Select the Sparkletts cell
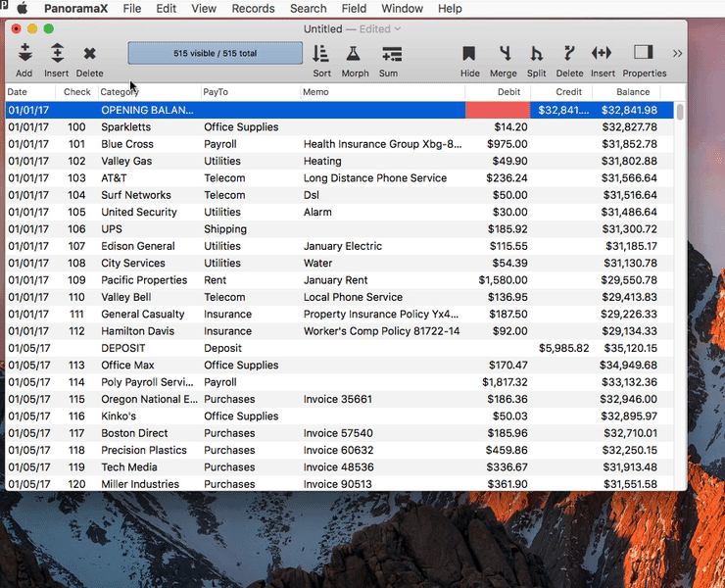 150,127
